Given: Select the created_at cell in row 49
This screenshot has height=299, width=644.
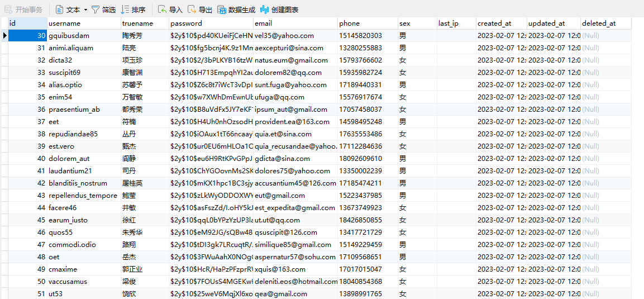Looking at the screenshot, I should coord(502,269).
